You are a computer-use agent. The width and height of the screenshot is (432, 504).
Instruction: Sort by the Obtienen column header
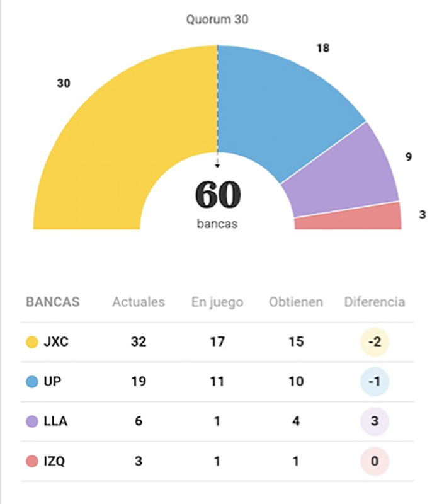(296, 302)
